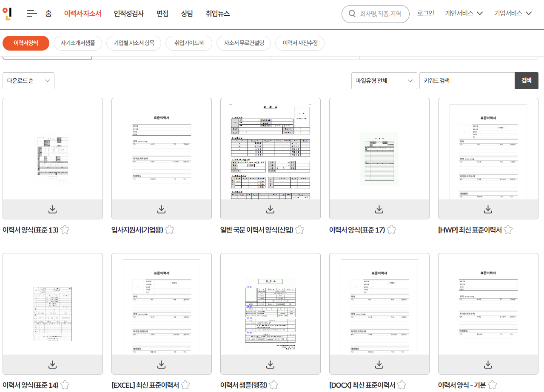Expand the 파일유형 전체 filter dropdown
544x392 pixels.
click(384, 80)
